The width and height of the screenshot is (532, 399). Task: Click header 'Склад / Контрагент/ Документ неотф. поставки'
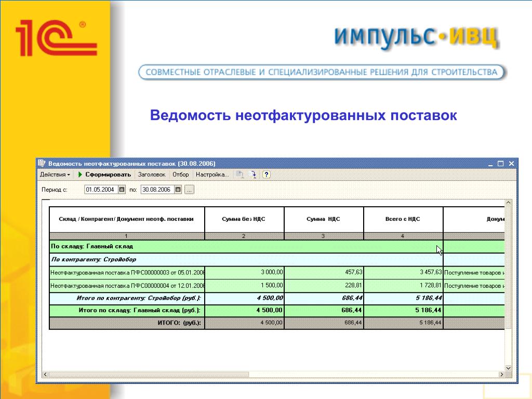click(126, 219)
